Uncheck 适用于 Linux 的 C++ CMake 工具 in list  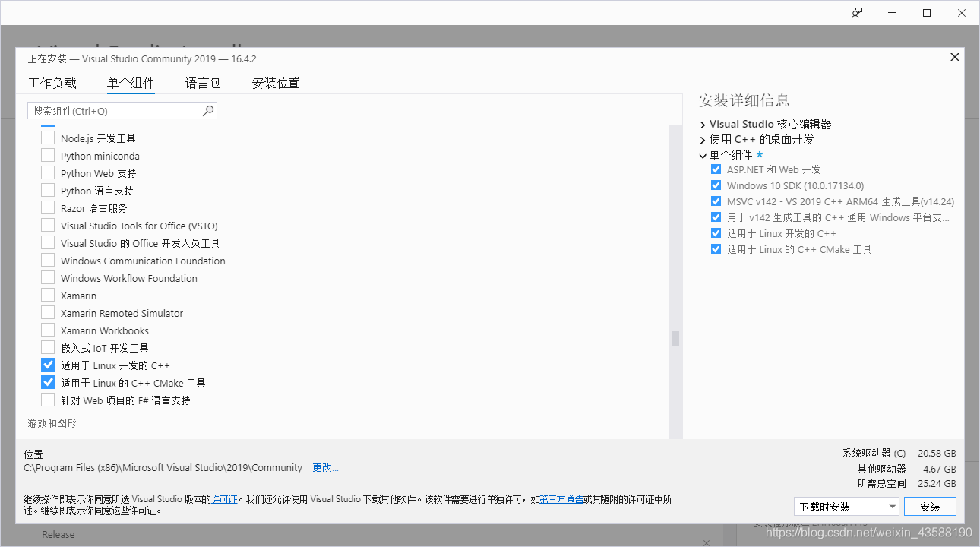(x=48, y=383)
